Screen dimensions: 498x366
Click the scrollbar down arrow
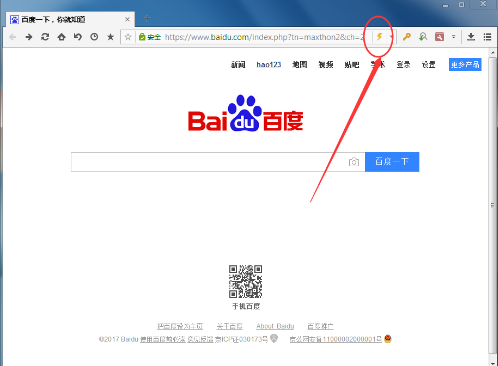[x=492, y=362]
